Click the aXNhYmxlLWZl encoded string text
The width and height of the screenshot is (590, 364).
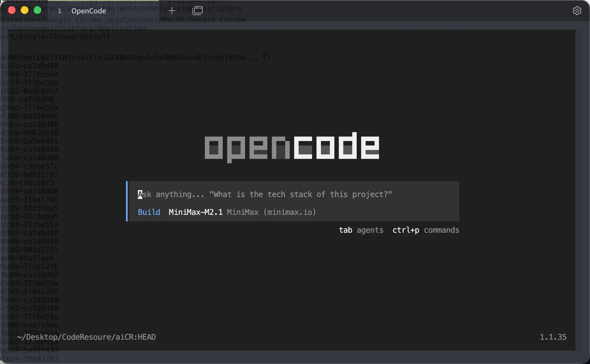(x=130, y=57)
